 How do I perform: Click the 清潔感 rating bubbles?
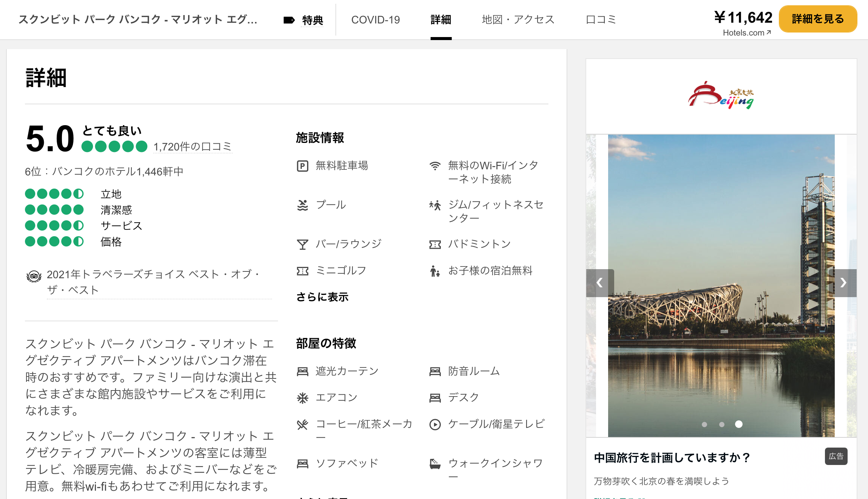point(54,210)
